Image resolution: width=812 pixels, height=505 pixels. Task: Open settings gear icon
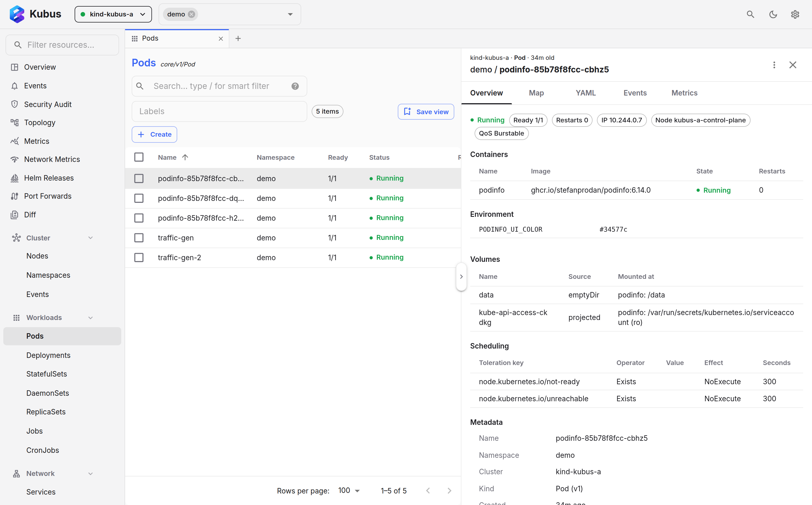795,14
